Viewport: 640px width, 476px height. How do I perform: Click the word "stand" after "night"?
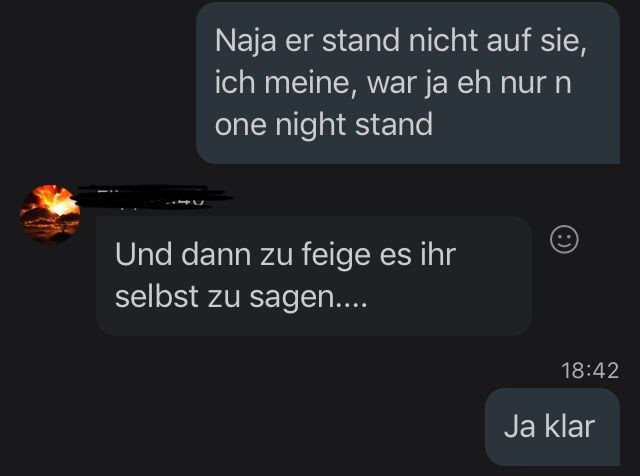(x=394, y=125)
